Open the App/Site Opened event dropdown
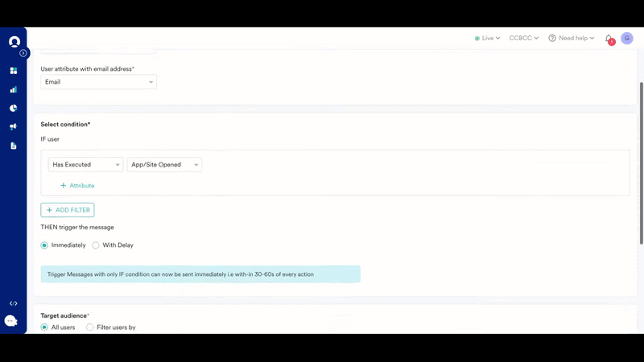This screenshot has width=644, height=362. (x=164, y=165)
